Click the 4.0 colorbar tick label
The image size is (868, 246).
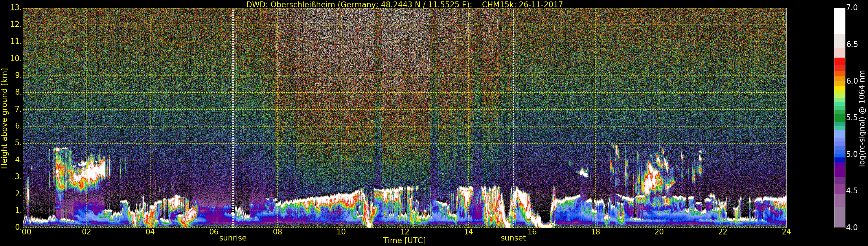[x=852, y=227]
